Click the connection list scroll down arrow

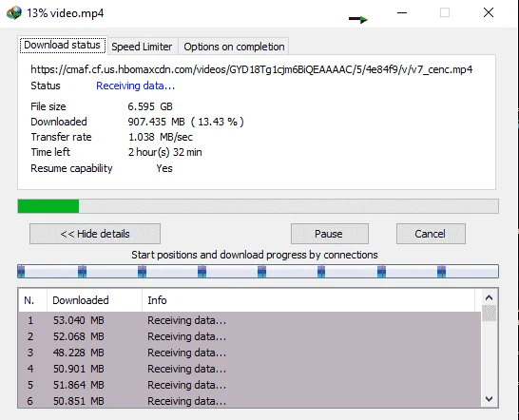click(489, 399)
